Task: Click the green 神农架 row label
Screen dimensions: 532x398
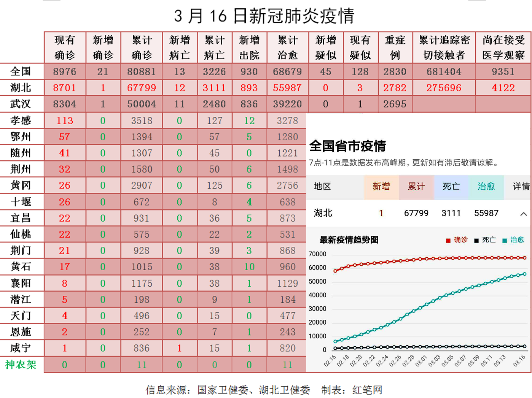Action: click(21, 365)
